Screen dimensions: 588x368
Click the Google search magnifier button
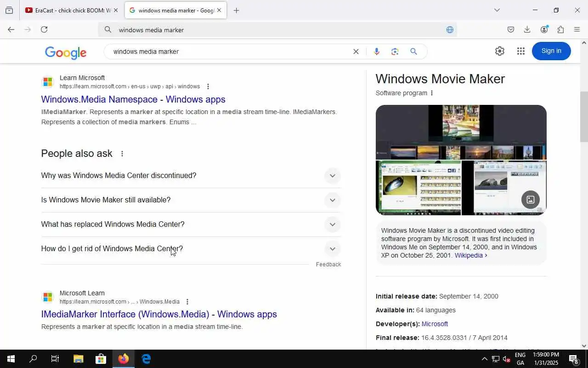pos(413,52)
